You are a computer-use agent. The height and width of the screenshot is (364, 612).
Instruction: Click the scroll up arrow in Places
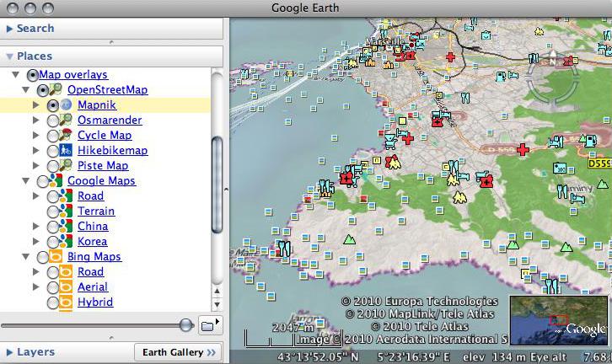coord(217,291)
